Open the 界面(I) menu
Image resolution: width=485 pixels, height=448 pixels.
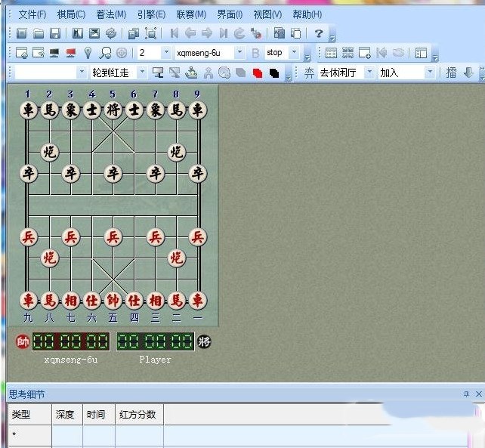[x=230, y=14]
